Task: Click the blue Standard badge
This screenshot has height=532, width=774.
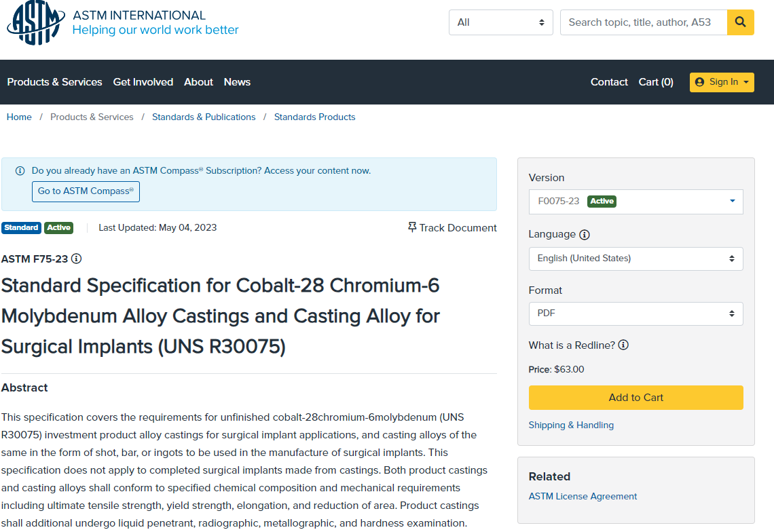Action: [x=21, y=227]
